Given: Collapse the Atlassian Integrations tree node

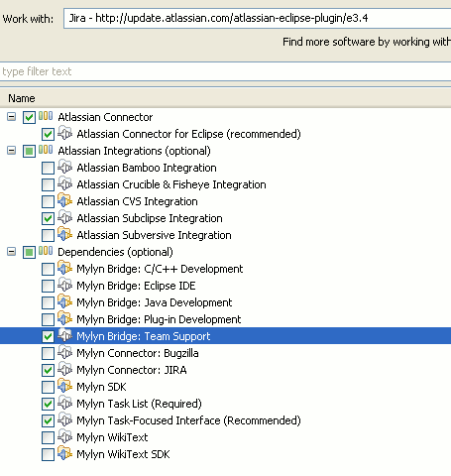Looking at the screenshot, I should point(11,151).
